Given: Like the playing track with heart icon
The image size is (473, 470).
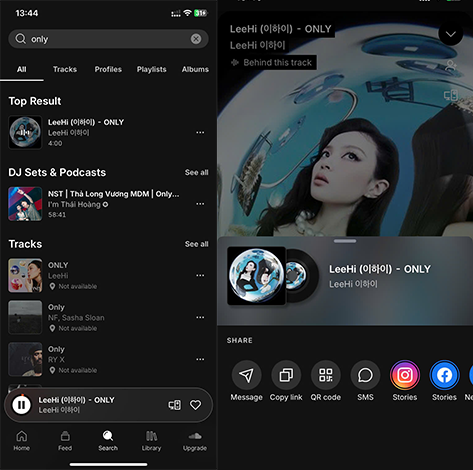Looking at the screenshot, I should (195, 405).
